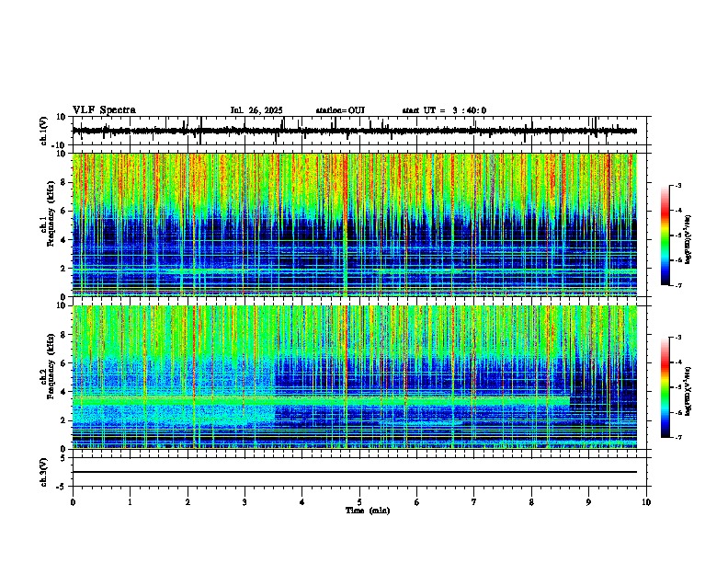Click the time axis tick label "7"
The height and width of the screenshot is (563, 728).
tap(474, 502)
